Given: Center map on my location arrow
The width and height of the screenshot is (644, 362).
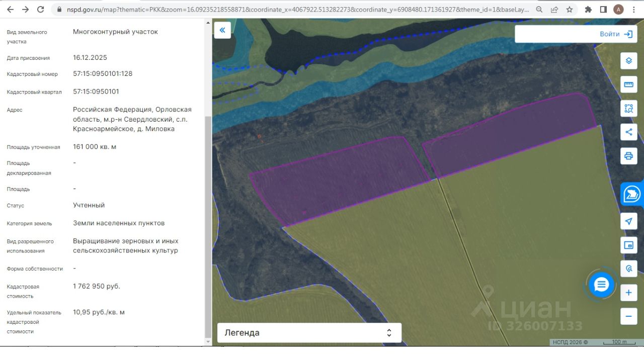Looking at the screenshot, I should 628,221.
